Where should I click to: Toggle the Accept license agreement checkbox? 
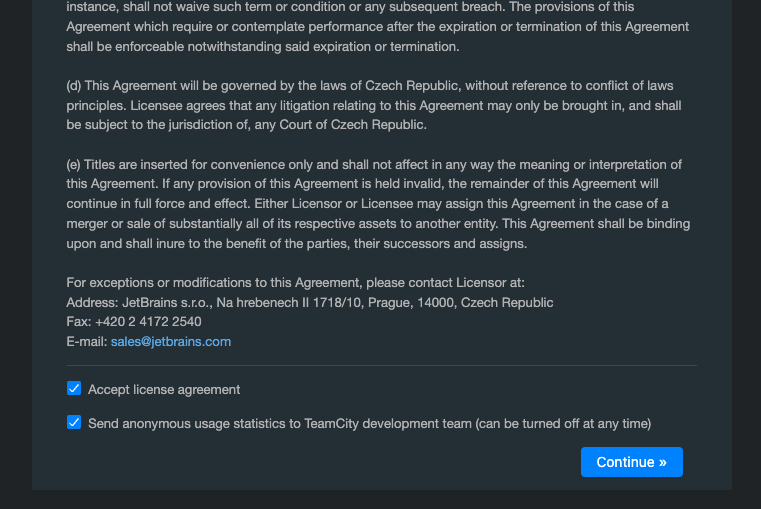[x=74, y=389]
